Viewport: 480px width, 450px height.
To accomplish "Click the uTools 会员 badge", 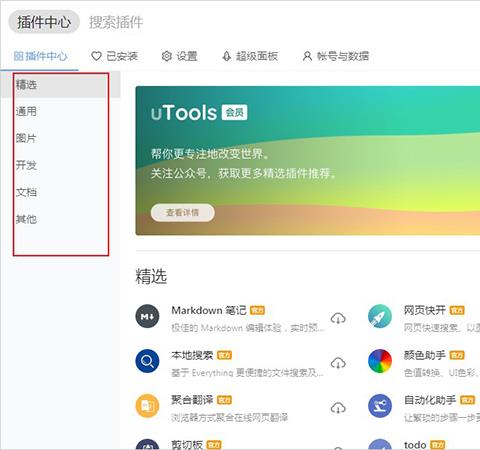I will pyautogui.click(x=235, y=112).
